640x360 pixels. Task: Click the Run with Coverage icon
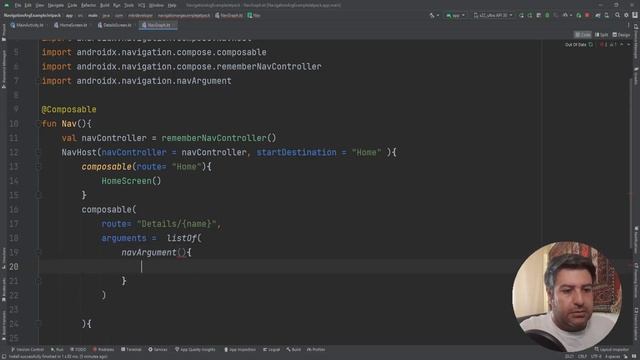556,16
